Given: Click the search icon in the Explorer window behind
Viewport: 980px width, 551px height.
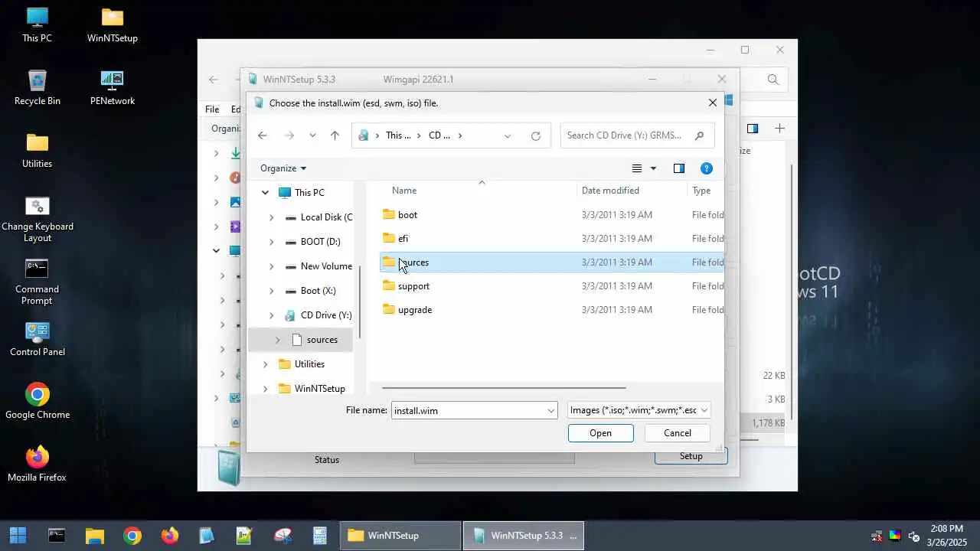Looking at the screenshot, I should pyautogui.click(x=773, y=80).
